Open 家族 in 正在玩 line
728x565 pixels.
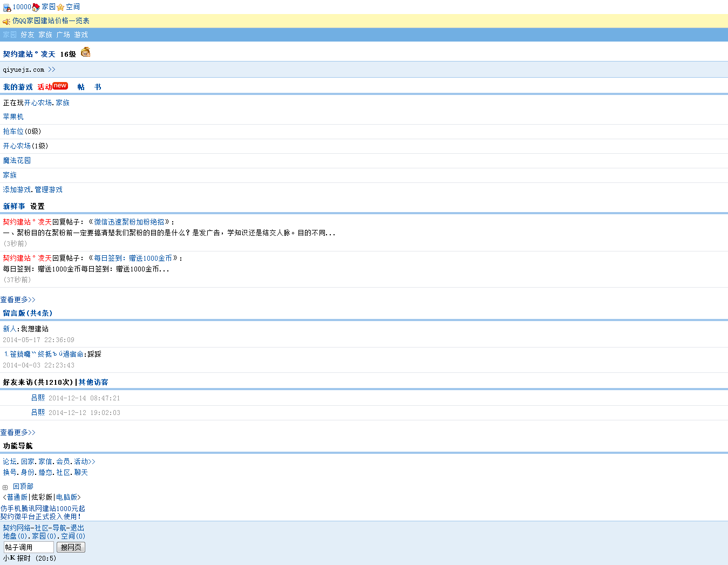[x=63, y=103]
